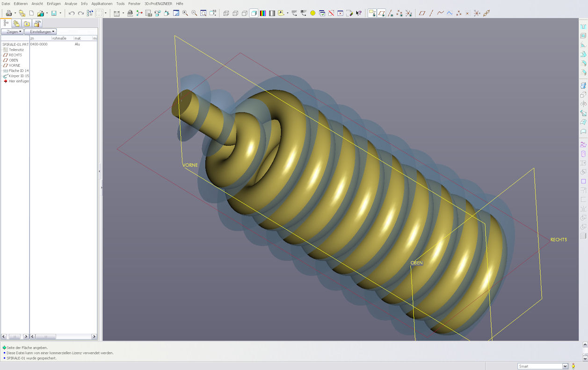Toggle datum planes display

(382, 13)
